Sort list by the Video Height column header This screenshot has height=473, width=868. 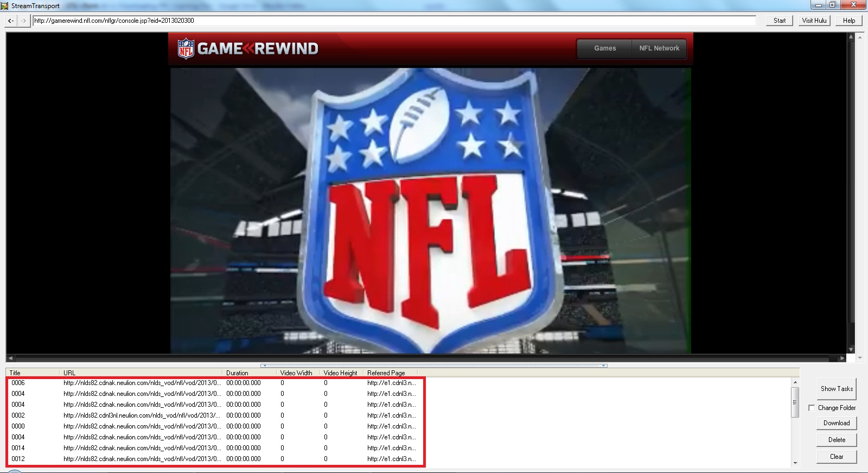(x=342, y=373)
